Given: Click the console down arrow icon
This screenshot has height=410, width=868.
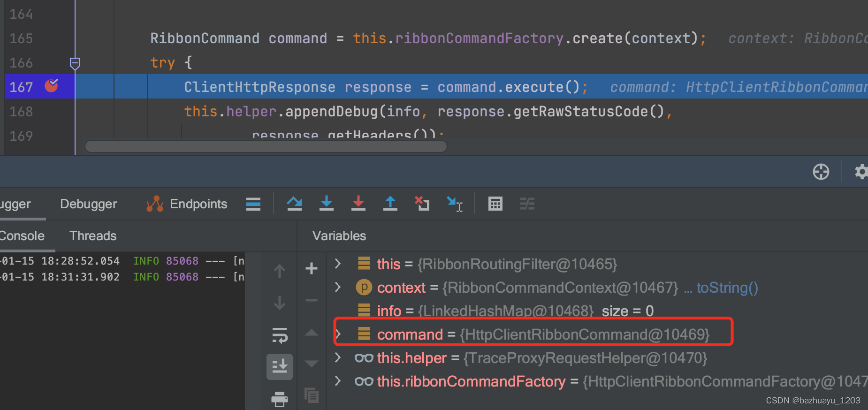Looking at the screenshot, I should 280,303.
